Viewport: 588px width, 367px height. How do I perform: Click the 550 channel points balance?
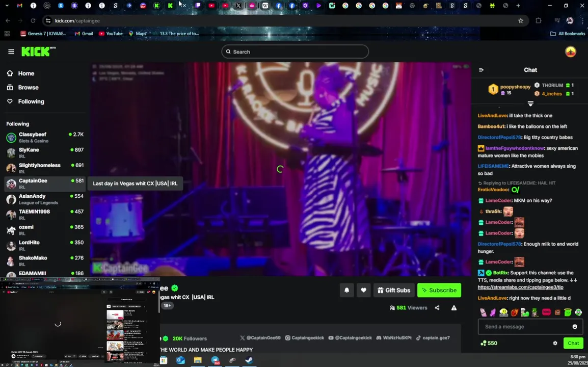(489, 343)
